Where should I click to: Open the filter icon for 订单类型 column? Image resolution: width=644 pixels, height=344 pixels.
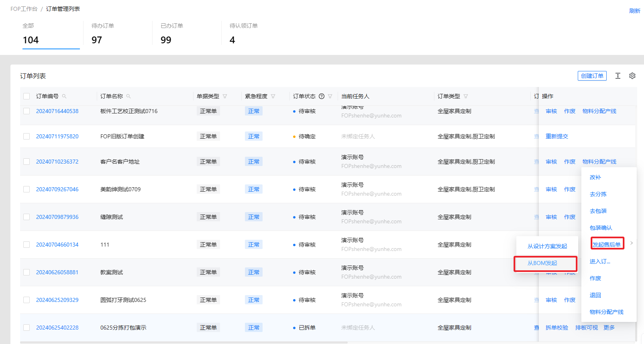[466, 96]
